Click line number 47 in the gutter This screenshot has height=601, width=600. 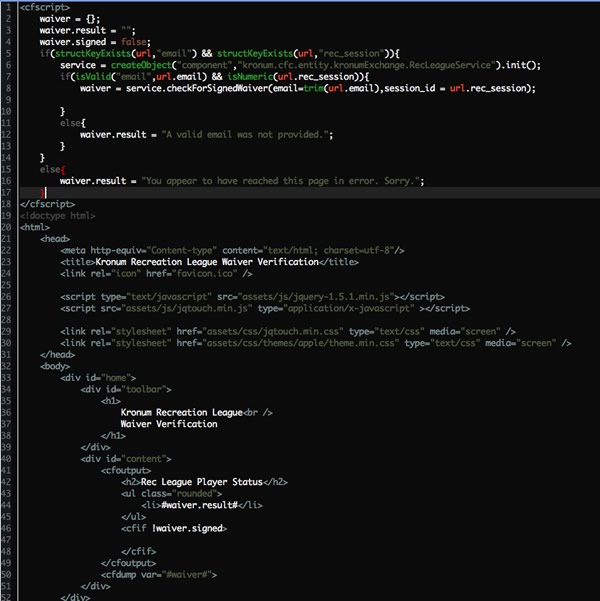point(6,540)
